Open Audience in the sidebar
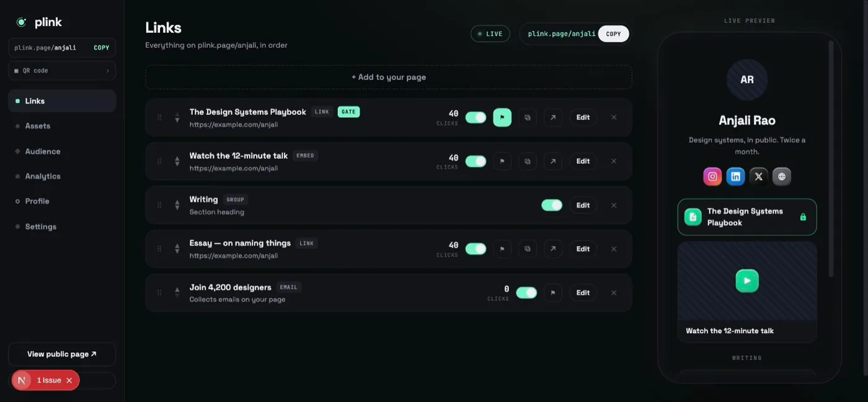The height and width of the screenshot is (402, 868). point(62,151)
